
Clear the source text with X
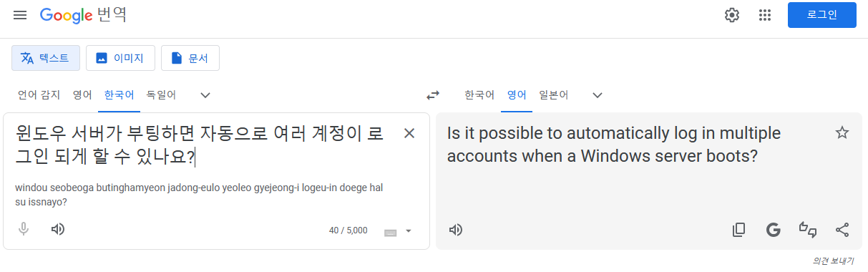[409, 132]
